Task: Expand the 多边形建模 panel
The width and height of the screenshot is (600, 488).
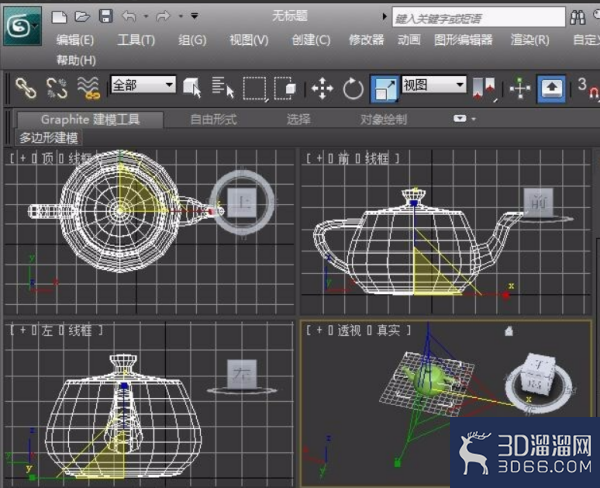Action: 49,138
